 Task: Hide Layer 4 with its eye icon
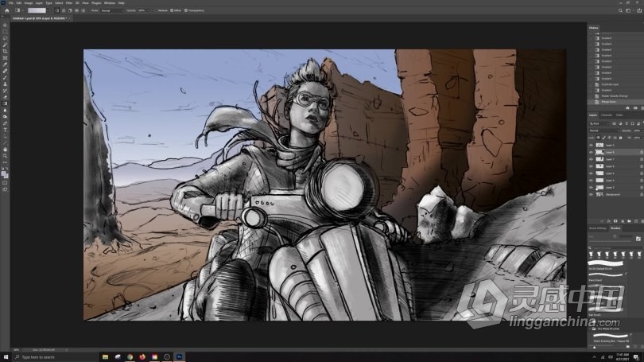pos(591,181)
